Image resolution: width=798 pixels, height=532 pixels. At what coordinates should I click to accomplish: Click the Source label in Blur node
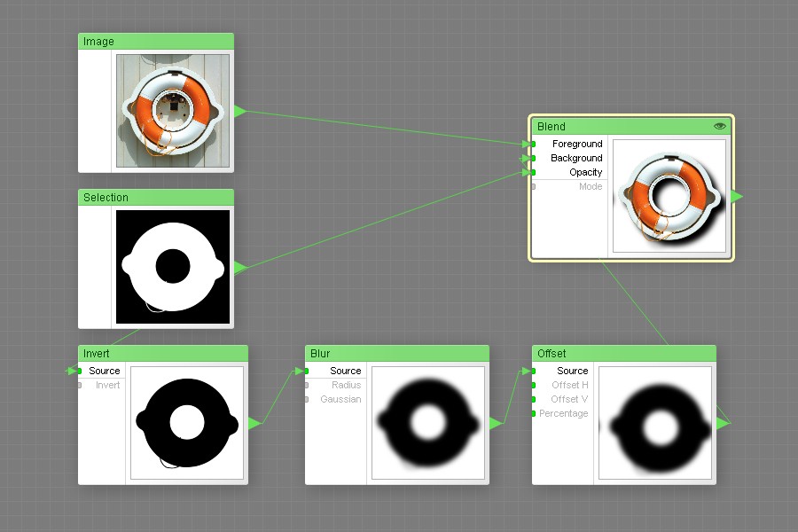(346, 372)
